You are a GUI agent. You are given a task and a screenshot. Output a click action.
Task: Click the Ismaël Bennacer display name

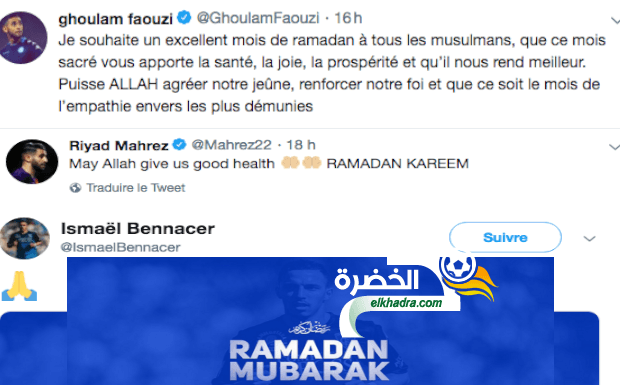click(x=138, y=228)
